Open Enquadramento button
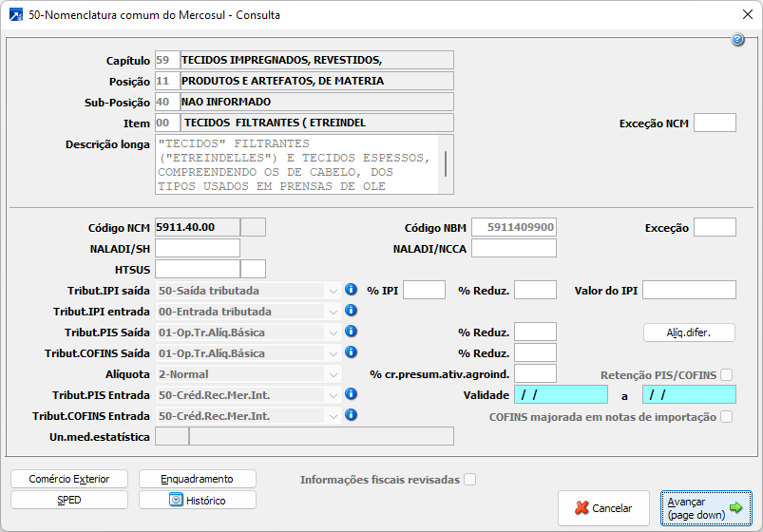Screen dimensions: 763x532 point(197,479)
